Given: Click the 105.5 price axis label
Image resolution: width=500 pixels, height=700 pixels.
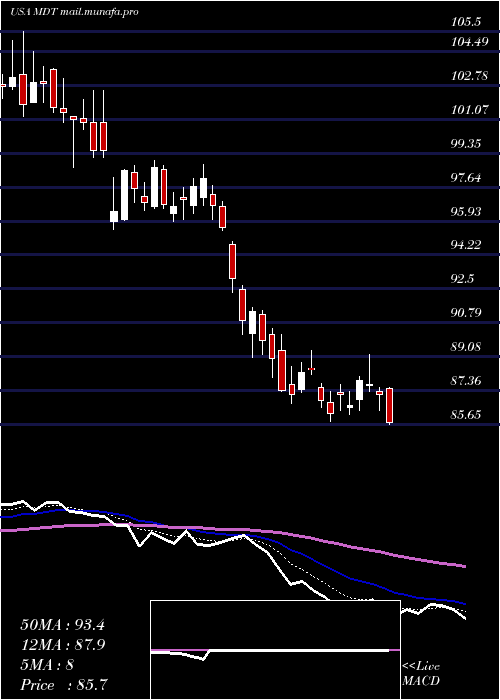Looking at the screenshot, I should point(467,21).
